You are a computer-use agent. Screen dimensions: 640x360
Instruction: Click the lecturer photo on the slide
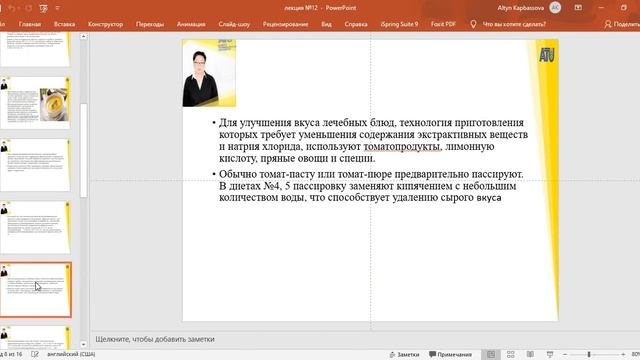(x=209, y=73)
